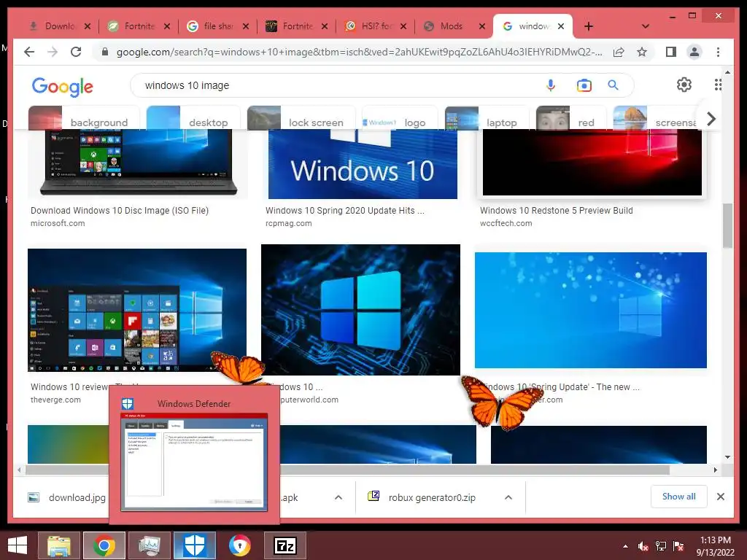Viewport: 747px width, 560px height.
Task: Filter results by red chip
Action: (x=570, y=118)
